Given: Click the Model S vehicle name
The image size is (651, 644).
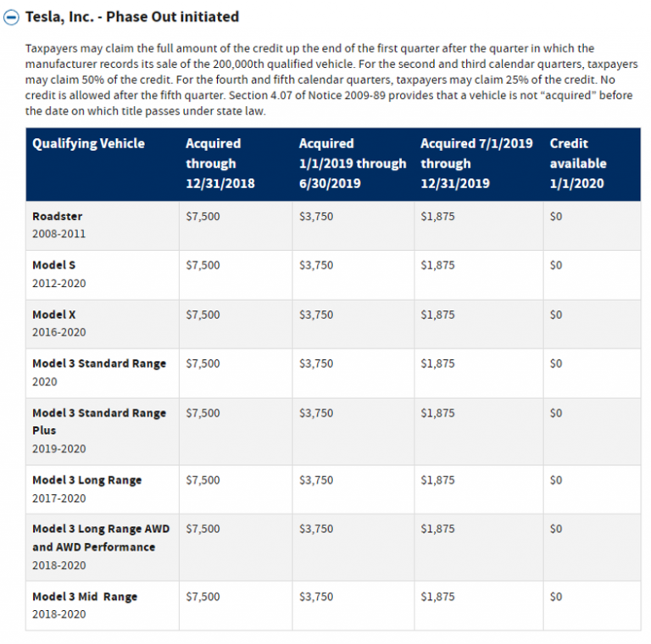Looking at the screenshot, I should point(54,265).
